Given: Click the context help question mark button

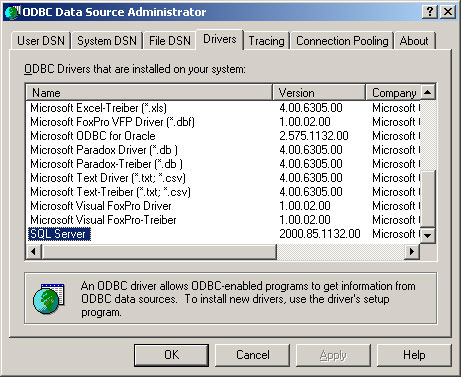Looking at the screenshot, I should click(430, 12).
